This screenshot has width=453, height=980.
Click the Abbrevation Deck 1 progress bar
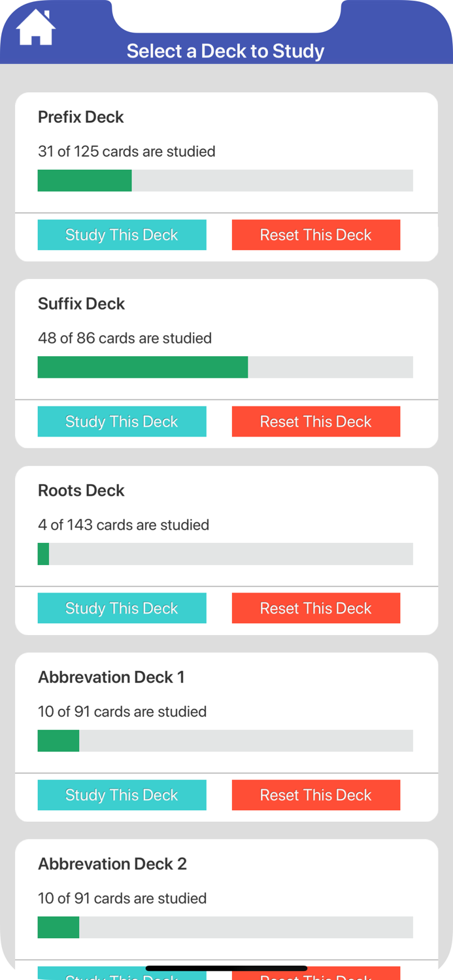(x=225, y=740)
